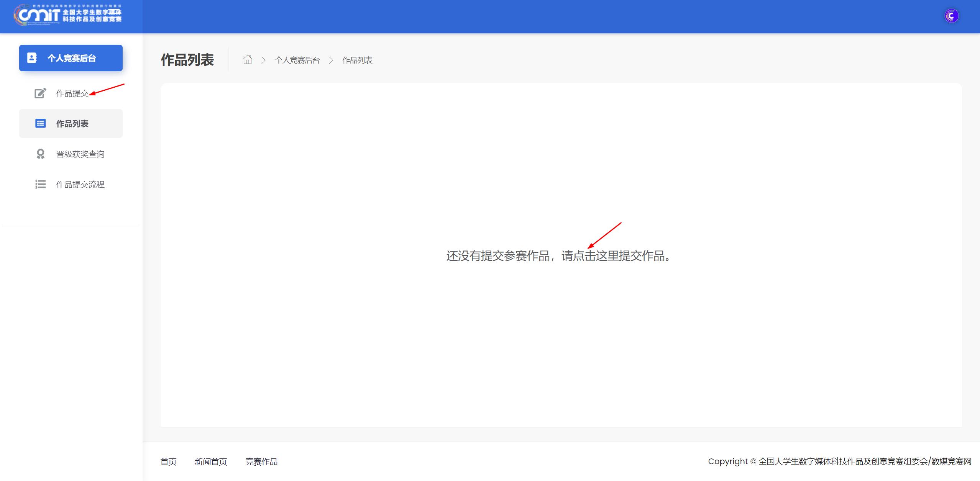This screenshot has width=980, height=481.
Task: Click the numbered-list icon for 作品提交流程
Action: pyautogui.click(x=40, y=184)
